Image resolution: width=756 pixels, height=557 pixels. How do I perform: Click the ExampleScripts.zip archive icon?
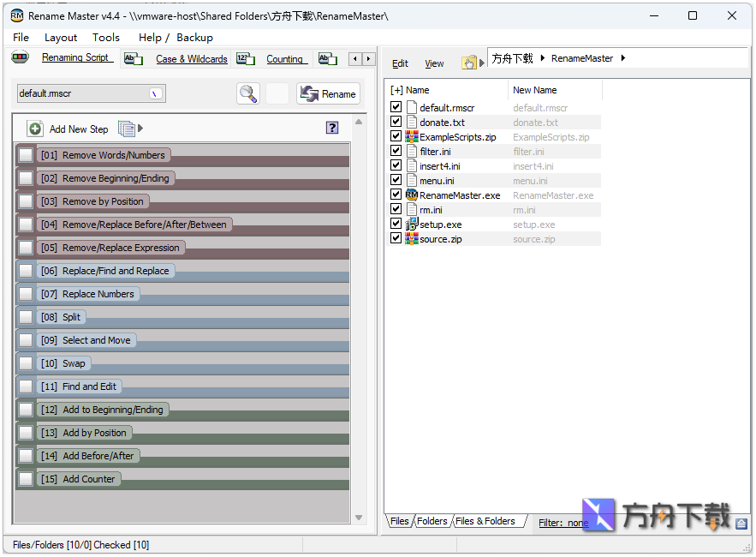point(411,136)
